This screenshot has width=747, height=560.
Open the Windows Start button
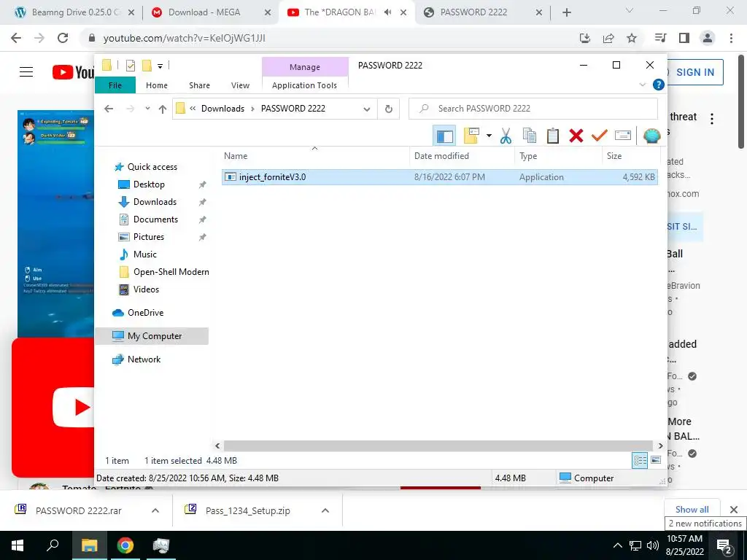coord(18,545)
